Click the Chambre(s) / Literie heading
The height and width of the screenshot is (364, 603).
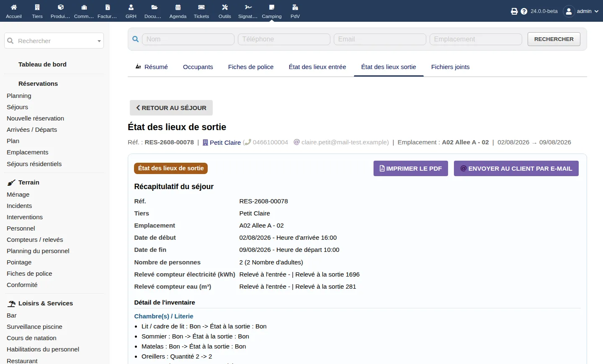point(164,316)
